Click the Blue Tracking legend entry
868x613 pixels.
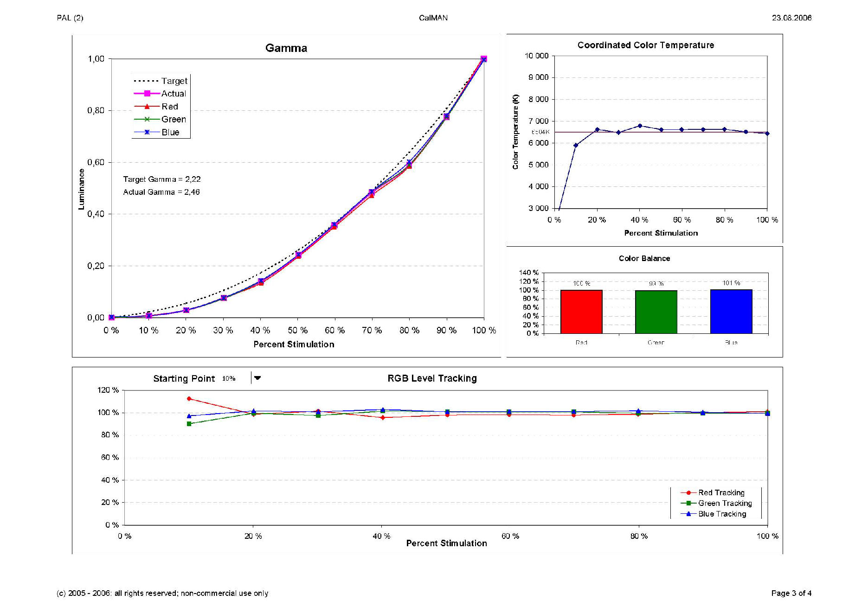coord(714,514)
